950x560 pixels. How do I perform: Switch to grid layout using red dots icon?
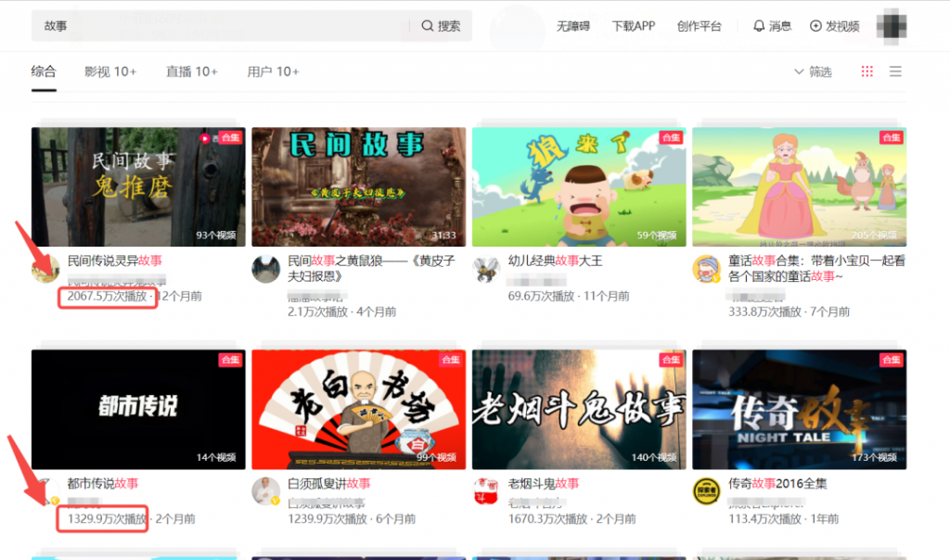868,71
